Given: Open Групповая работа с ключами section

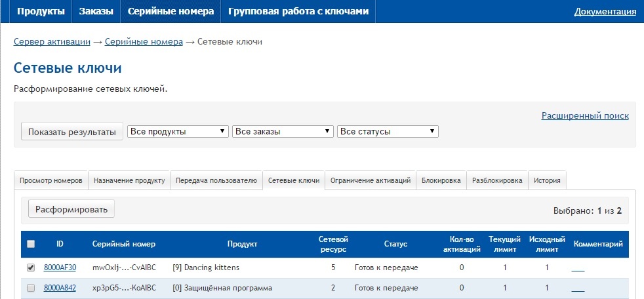Looking at the screenshot, I should (298, 11).
